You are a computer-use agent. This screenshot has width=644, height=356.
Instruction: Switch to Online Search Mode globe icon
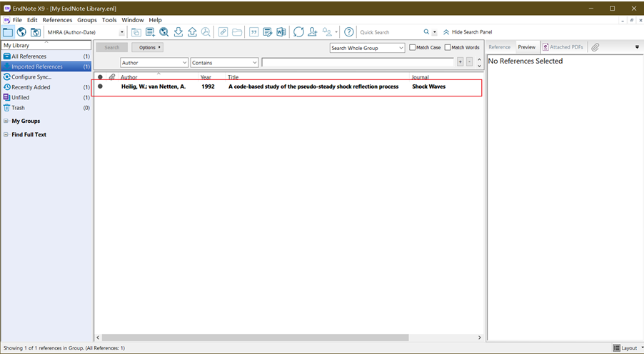pyautogui.click(x=21, y=32)
